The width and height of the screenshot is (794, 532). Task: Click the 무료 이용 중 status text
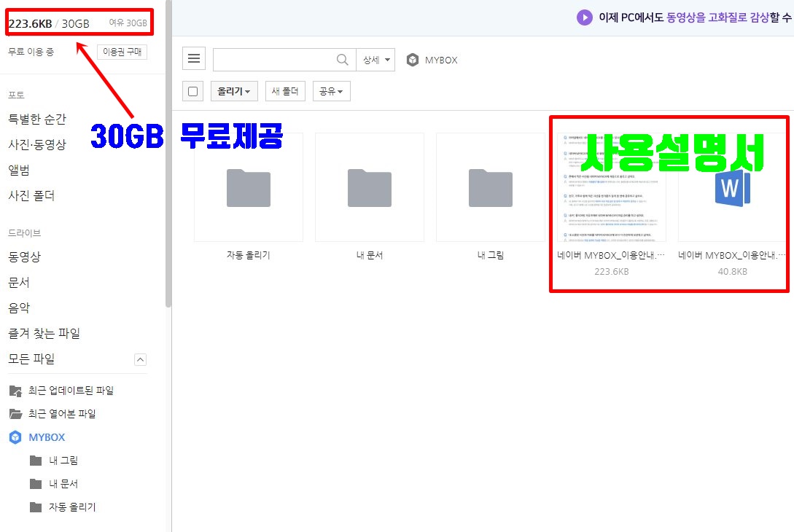31,52
